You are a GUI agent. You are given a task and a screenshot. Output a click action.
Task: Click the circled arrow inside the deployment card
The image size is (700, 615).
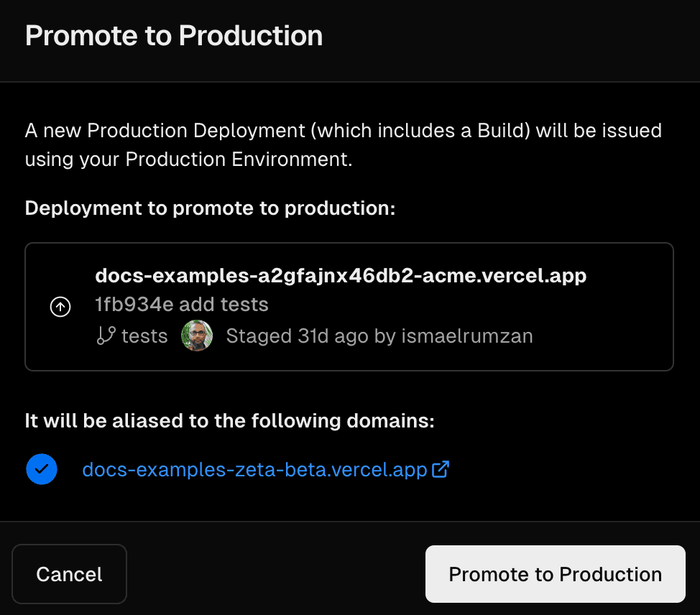[60, 307]
